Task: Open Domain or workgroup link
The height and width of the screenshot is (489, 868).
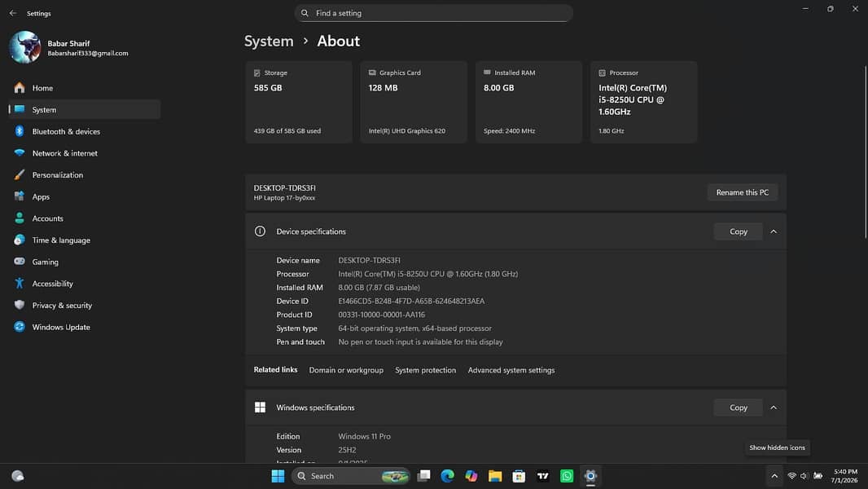Action: [346, 370]
